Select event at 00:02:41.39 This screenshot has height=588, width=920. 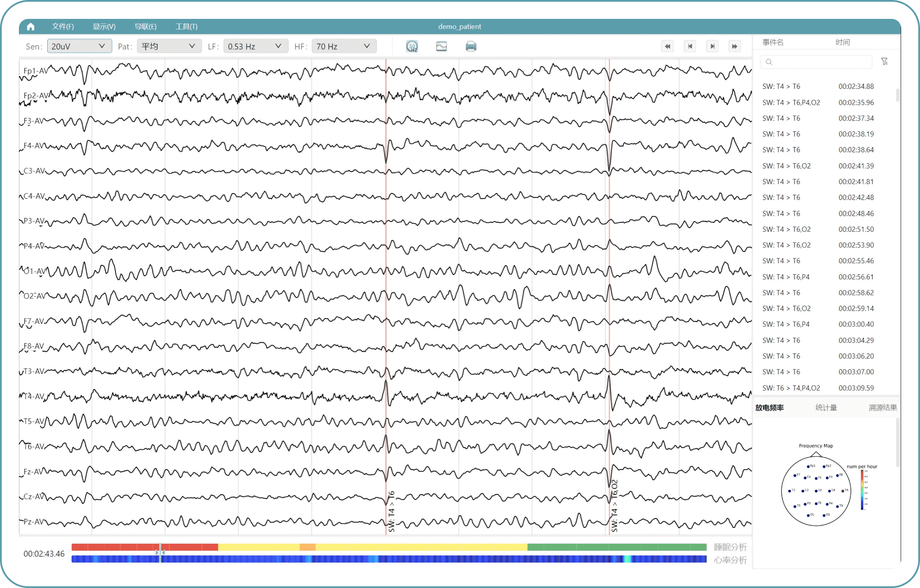pos(818,166)
